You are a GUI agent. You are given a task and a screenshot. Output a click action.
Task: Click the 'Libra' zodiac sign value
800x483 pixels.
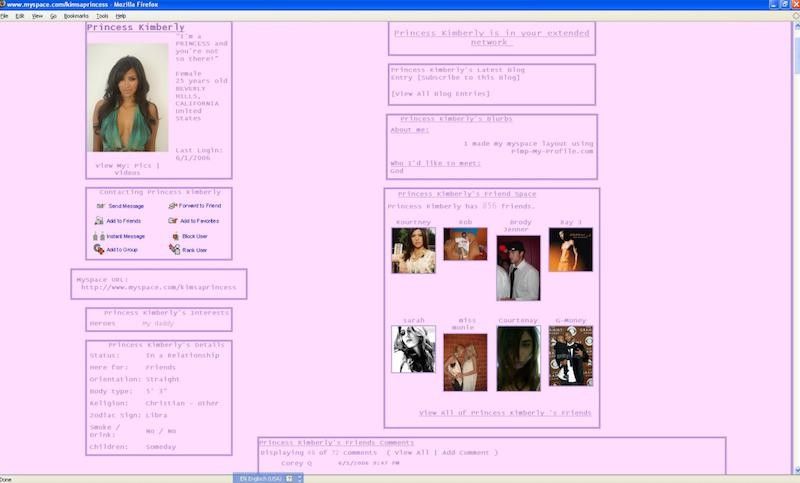pyautogui.click(x=156, y=415)
